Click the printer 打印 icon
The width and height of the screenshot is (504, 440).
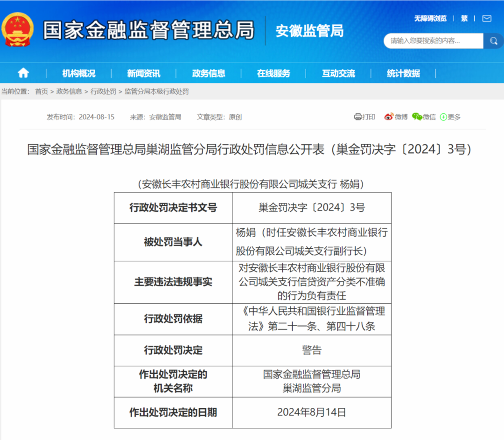tap(358, 117)
